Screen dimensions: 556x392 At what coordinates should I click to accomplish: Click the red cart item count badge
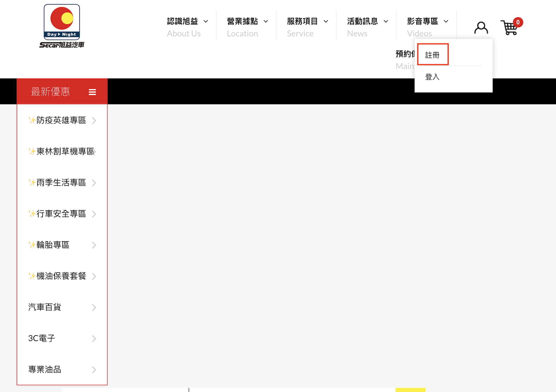518,22
